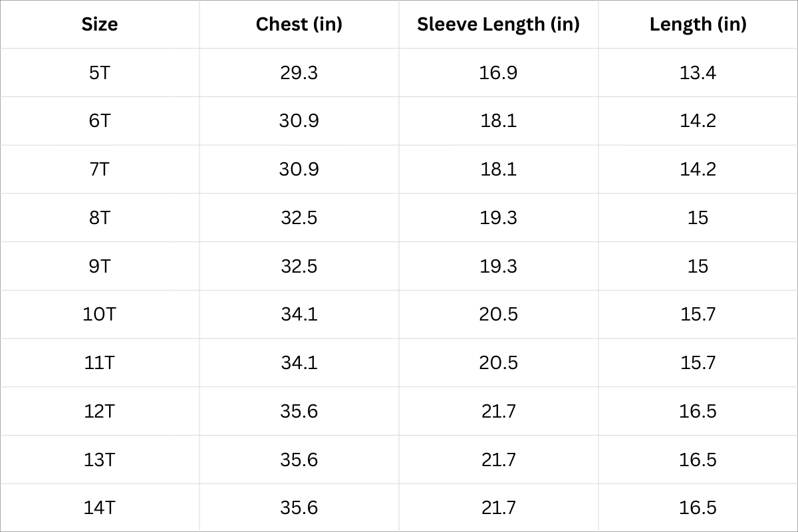Click the length value in the 11T row
Image resolution: width=798 pixels, height=532 pixels.
698,362
